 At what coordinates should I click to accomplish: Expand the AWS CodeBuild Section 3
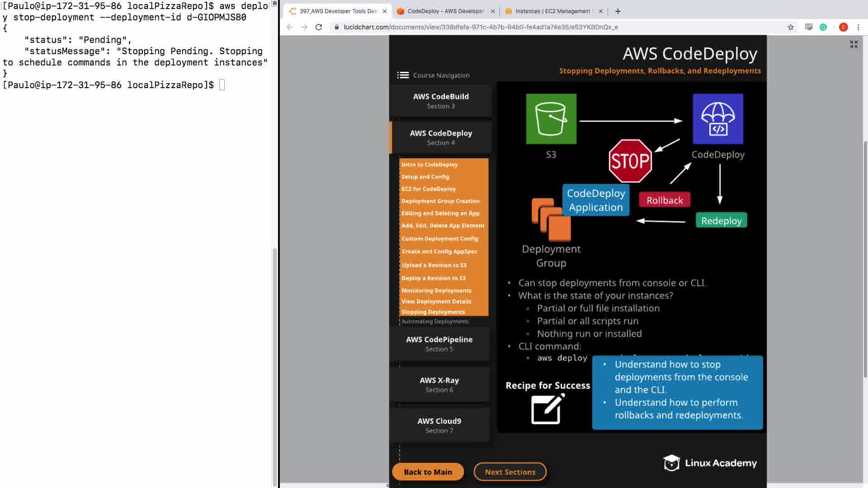coord(441,101)
